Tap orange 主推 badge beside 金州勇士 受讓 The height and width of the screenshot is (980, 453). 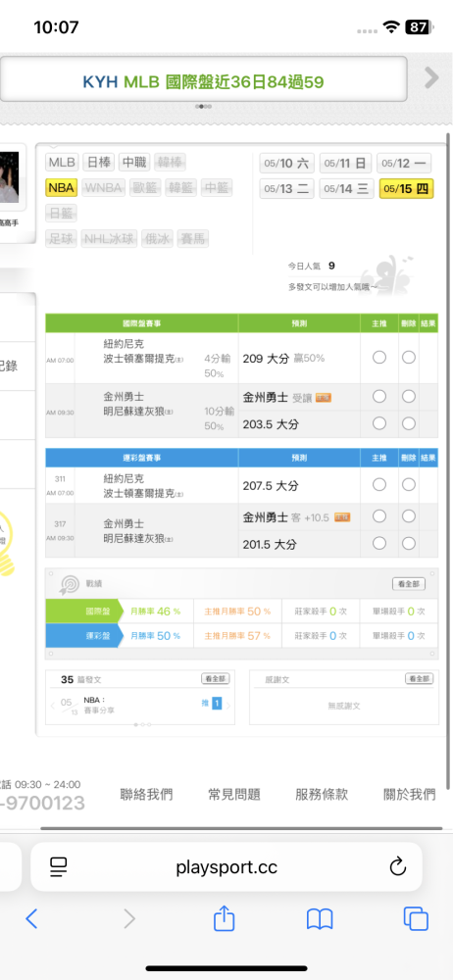[324, 397]
